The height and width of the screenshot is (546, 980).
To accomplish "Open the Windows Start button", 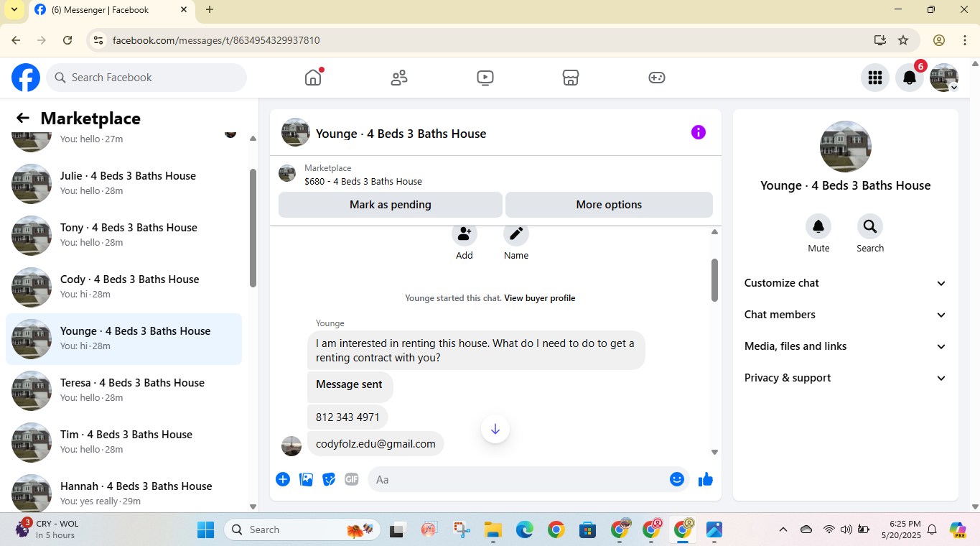I will (x=206, y=530).
